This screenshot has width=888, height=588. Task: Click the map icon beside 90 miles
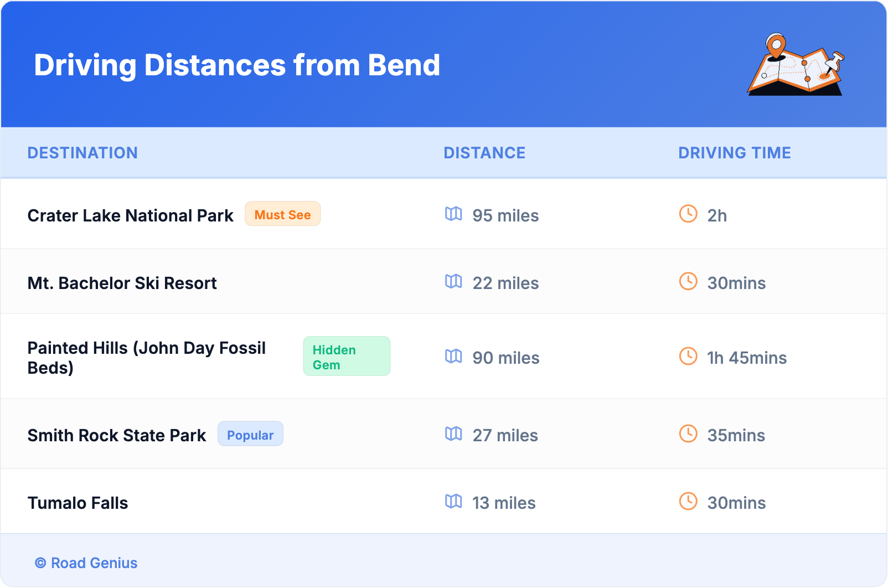coord(453,357)
